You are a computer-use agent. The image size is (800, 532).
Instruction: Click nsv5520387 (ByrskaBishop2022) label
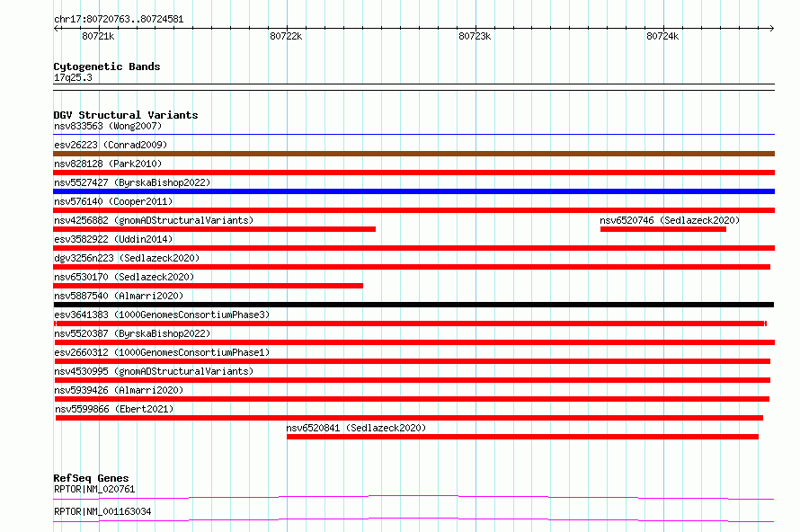(x=132, y=333)
